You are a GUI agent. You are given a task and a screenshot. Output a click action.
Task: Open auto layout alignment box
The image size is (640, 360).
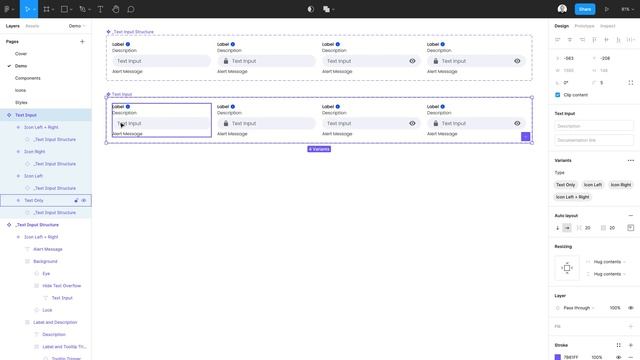(x=631, y=228)
